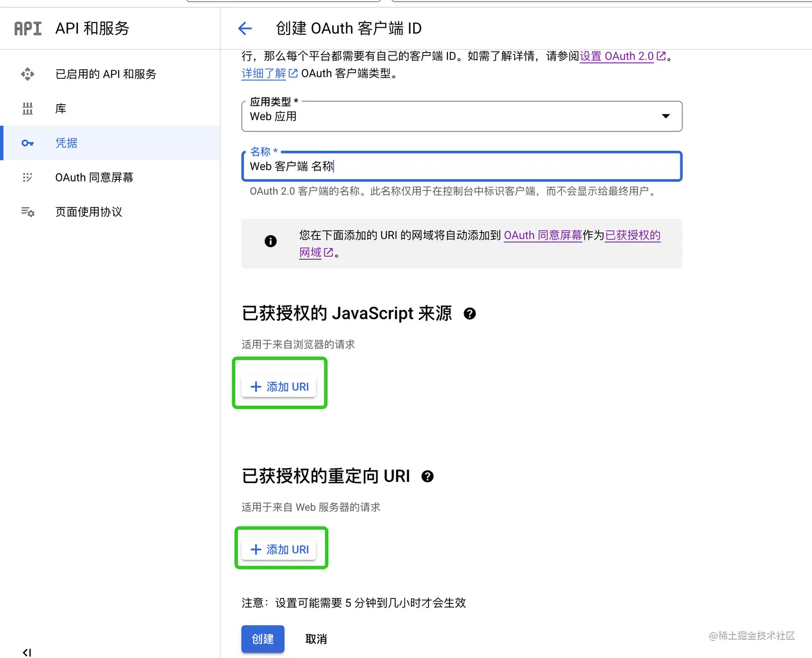The image size is (812, 658).
Task: Open the 应用类型 dropdown showing Web 应用
Action: click(462, 116)
